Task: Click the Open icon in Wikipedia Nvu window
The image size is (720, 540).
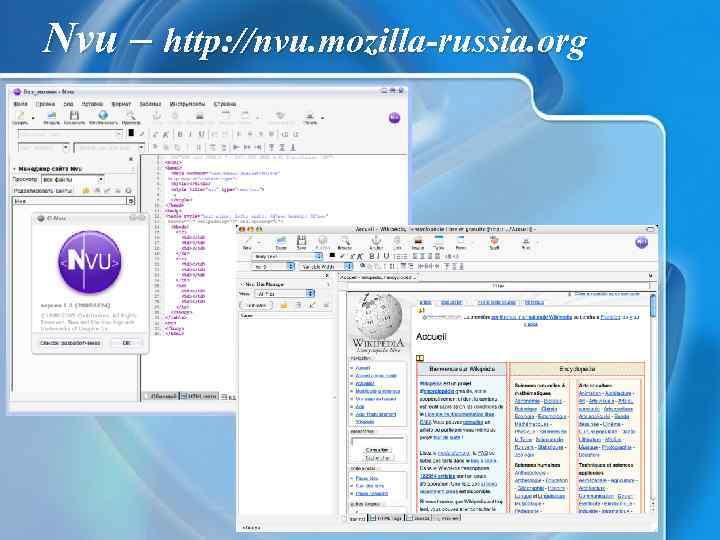Action: 281,243
